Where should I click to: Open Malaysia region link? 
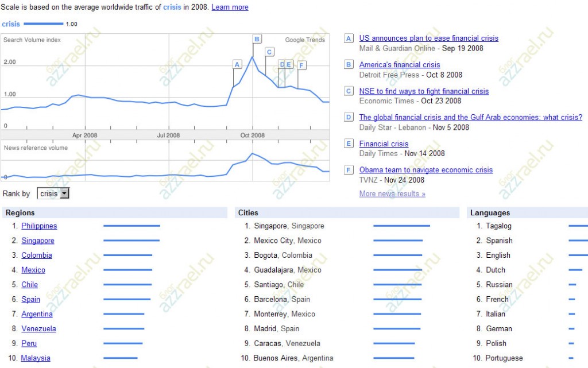[x=36, y=358]
